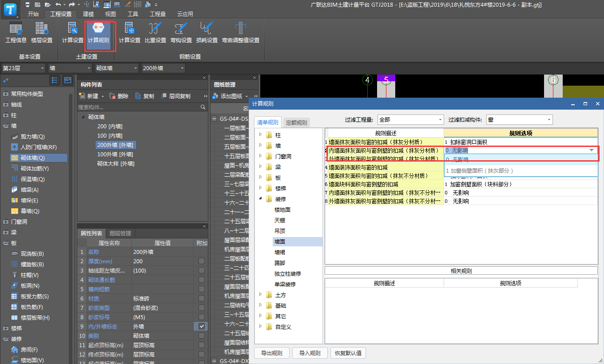Viewport: 604px width, 364px height.
Task: Open the 工程量 ribbon tab
Action: [158, 14]
